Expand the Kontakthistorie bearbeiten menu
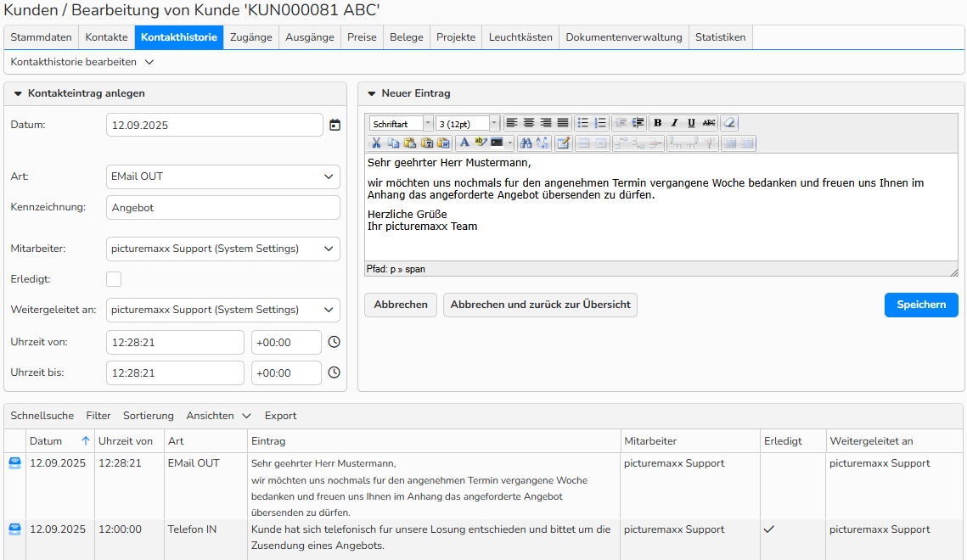967x560 pixels. 82,62
